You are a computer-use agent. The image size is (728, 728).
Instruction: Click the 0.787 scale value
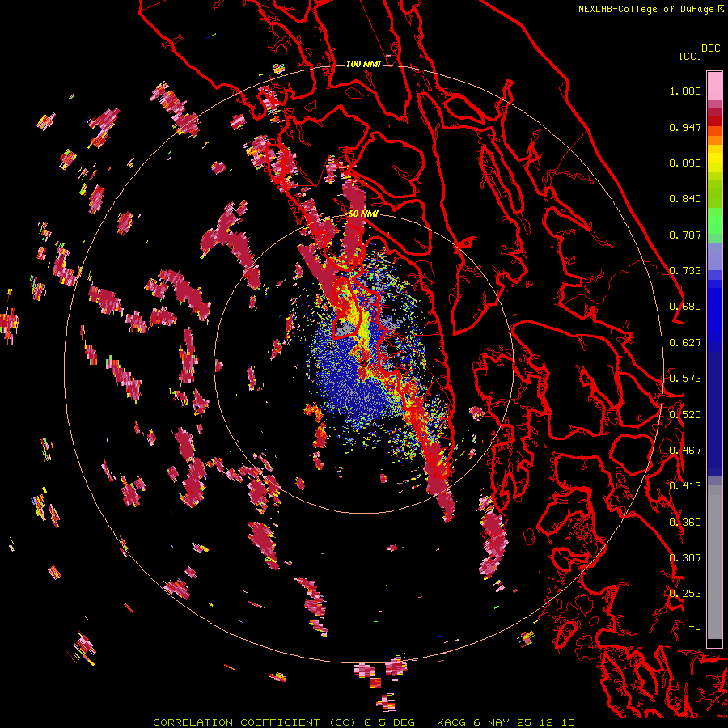point(685,235)
